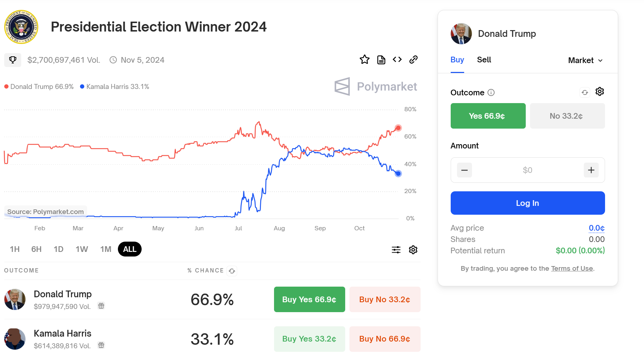
Task: Click the trophy icon near volume
Action: pyautogui.click(x=13, y=60)
